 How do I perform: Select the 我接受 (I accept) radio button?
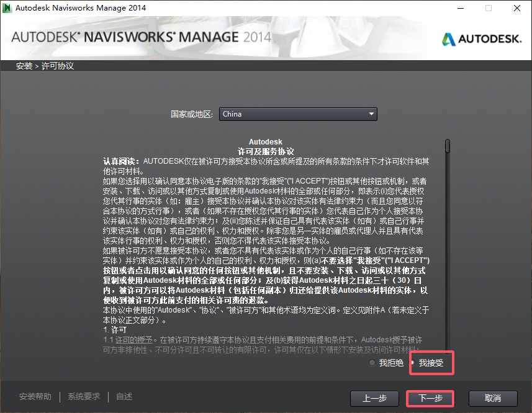(x=413, y=363)
